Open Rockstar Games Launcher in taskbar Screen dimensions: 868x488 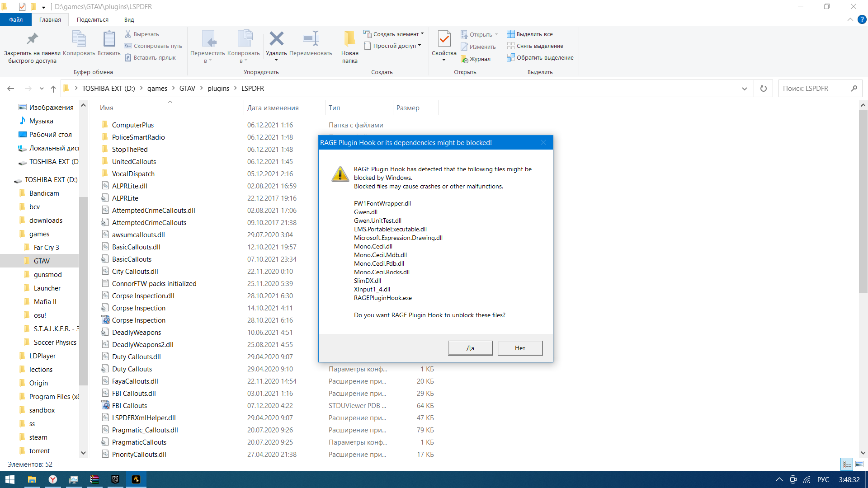(x=136, y=479)
